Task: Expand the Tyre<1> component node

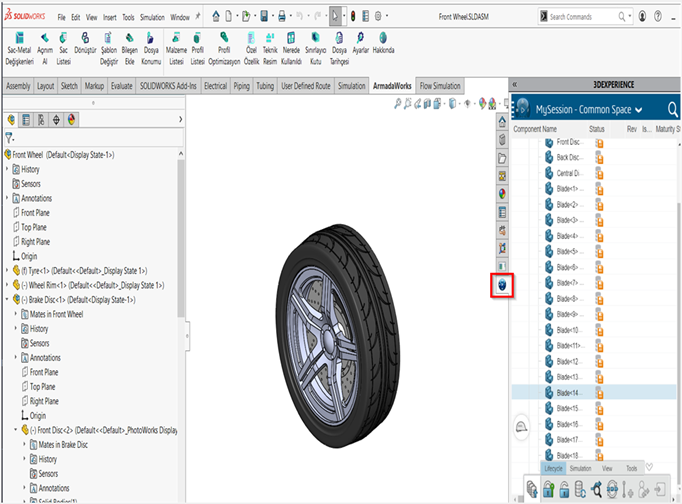Action: pos(7,270)
